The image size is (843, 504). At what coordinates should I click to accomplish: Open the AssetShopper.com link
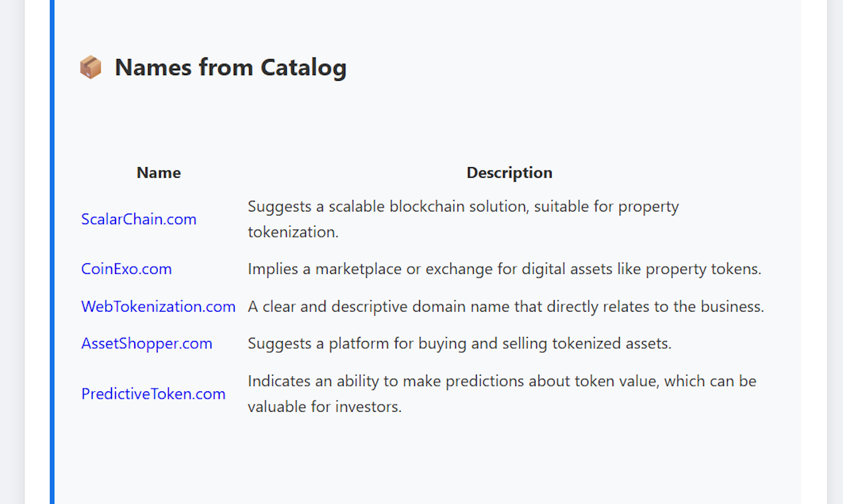pos(147,343)
